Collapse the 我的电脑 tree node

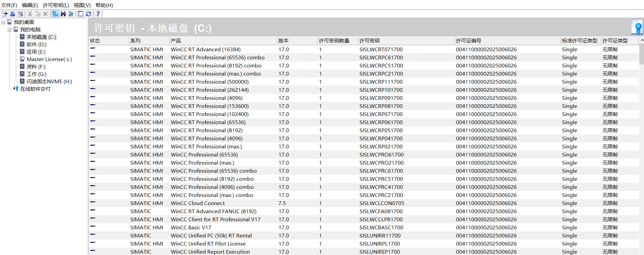pyautogui.click(x=10, y=30)
